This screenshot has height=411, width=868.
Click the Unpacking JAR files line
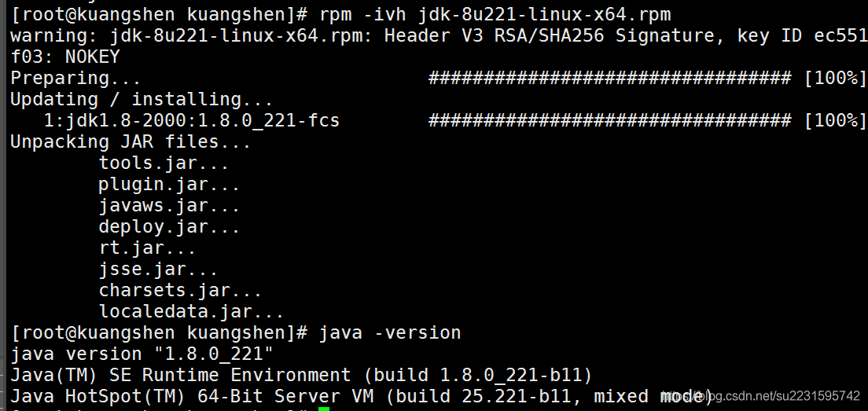(130, 141)
